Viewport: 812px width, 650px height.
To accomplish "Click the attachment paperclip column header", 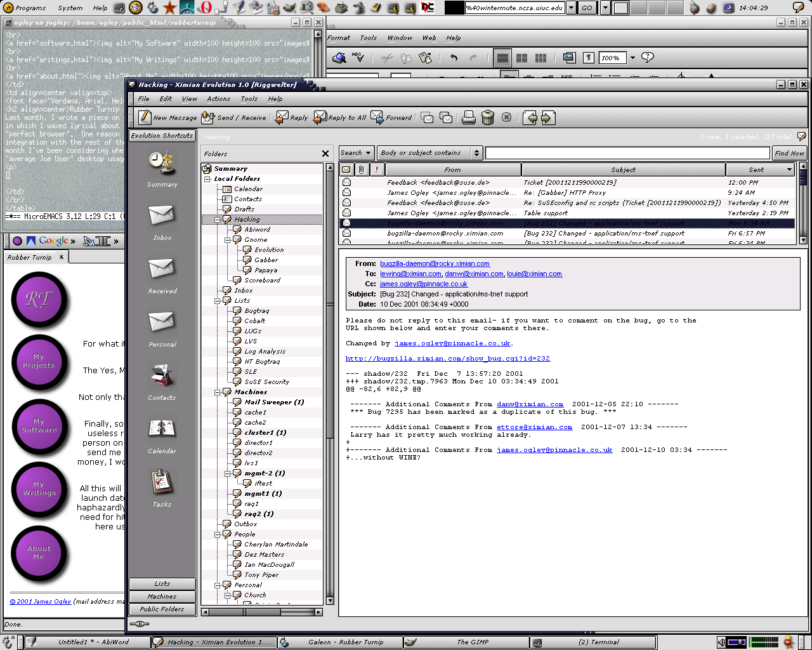I will [x=361, y=169].
